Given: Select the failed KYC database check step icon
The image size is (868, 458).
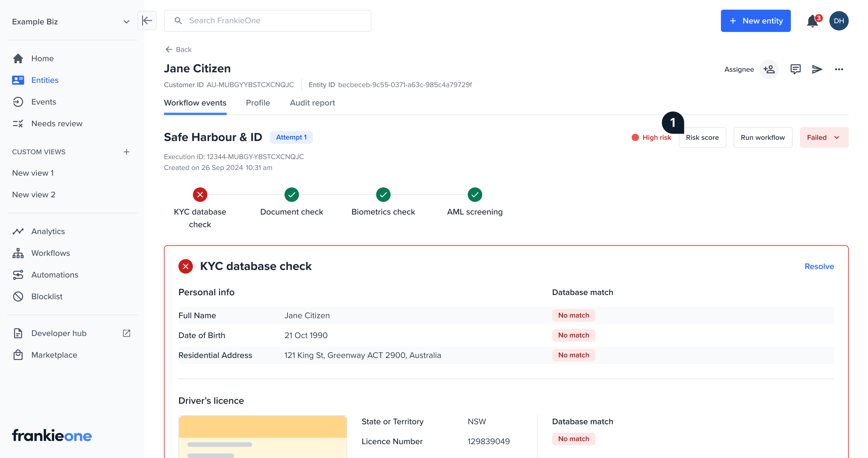Looking at the screenshot, I should [200, 195].
